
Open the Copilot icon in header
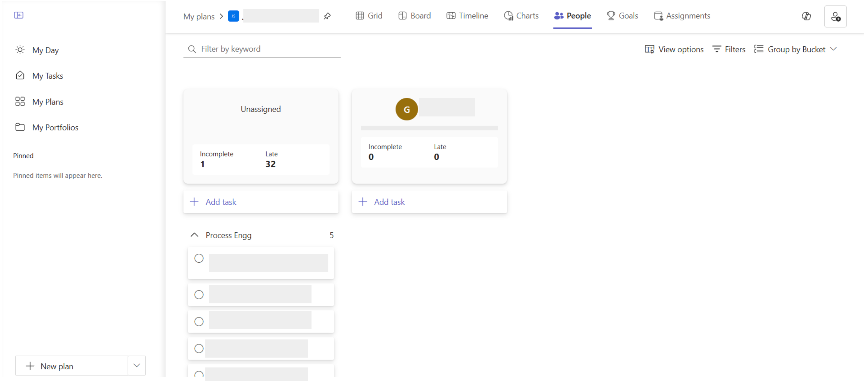point(806,16)
